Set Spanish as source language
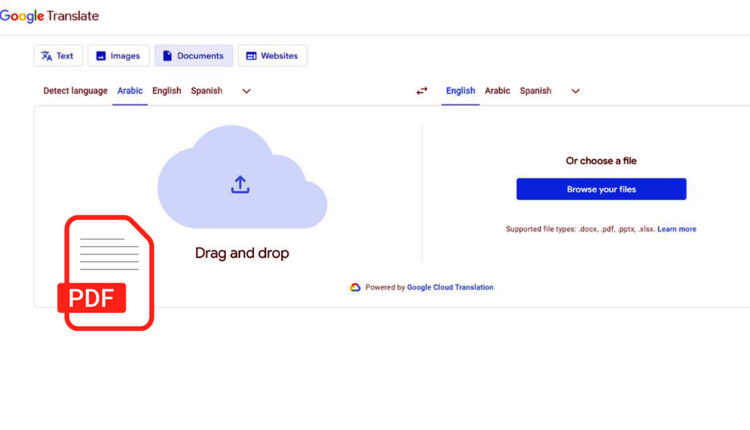 coord(207,91)
